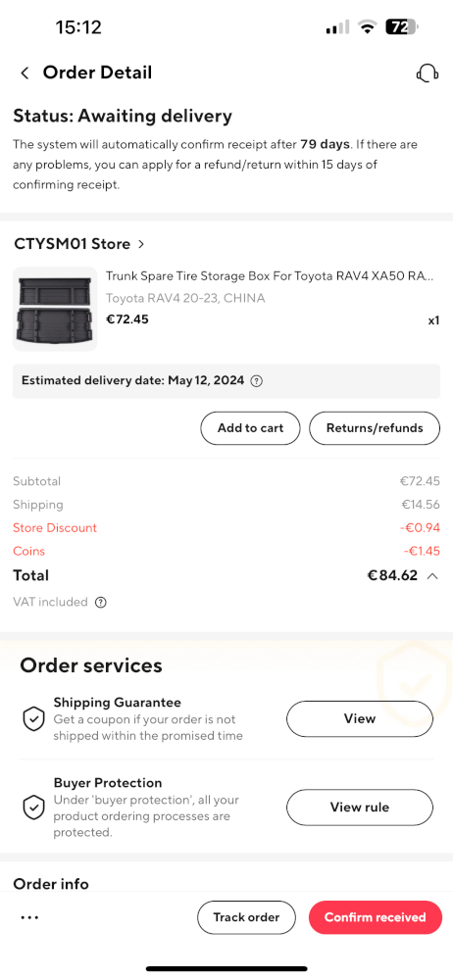This screenshot has height=980, width=453.
Task: Click the Add to cart button
Action: coord(250,428)
